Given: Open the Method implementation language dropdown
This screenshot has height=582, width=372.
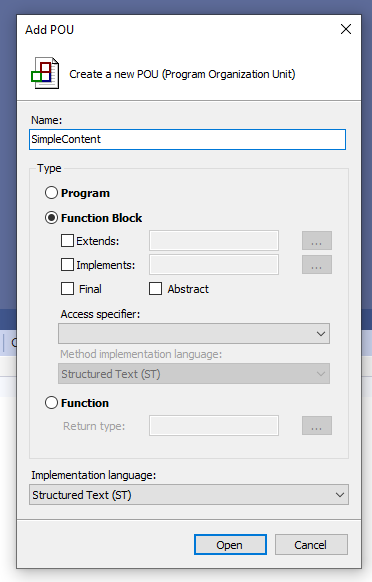Looking at the screenshot, I should (x=194, y=373).
